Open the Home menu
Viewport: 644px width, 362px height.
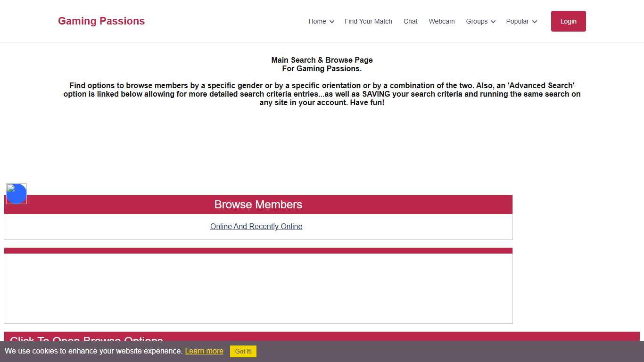[317, 21]
